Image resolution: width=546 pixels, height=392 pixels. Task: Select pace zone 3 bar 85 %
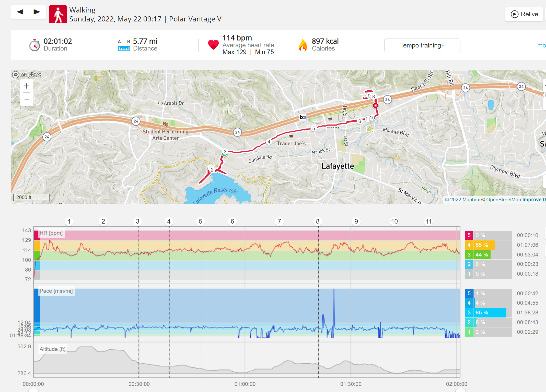click(489, 313)
